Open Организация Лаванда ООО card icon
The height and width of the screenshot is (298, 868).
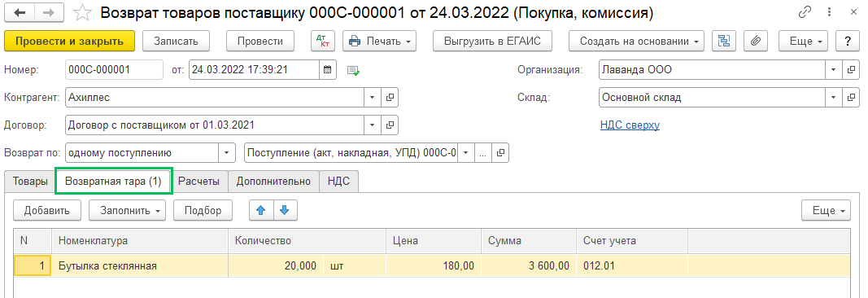click(851, 70)
